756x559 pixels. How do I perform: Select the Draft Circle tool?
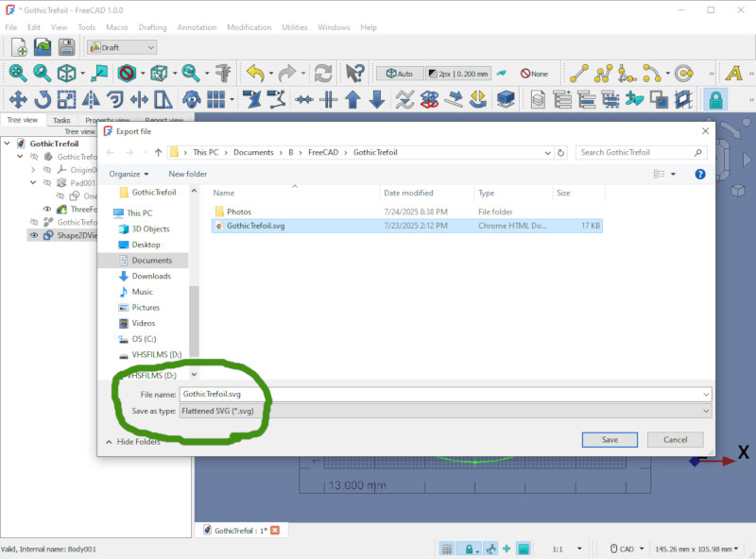683,74
